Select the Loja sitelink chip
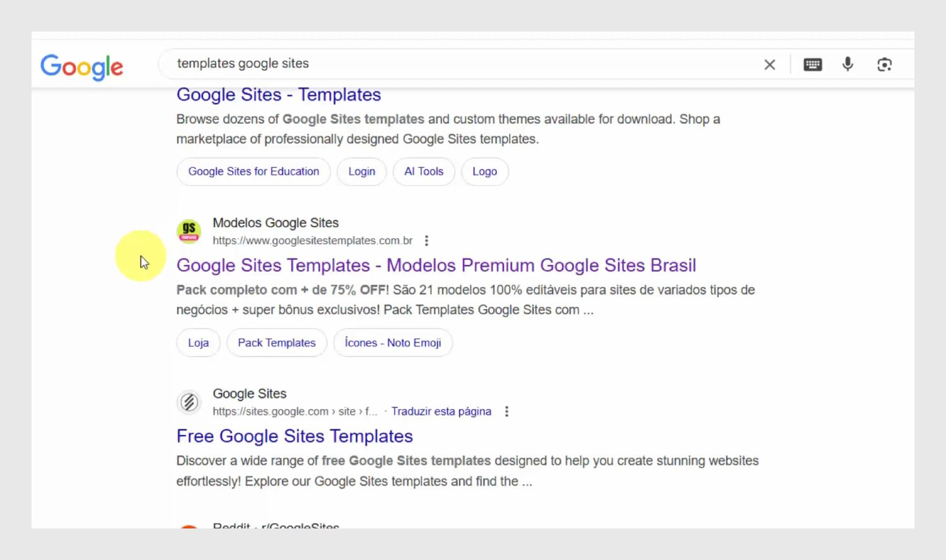 point(198,342)
